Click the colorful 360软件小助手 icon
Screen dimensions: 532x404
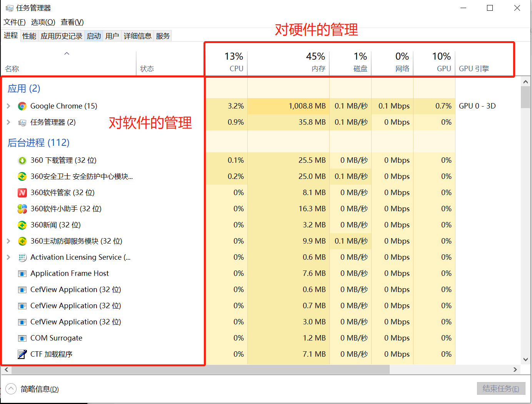click(22, 209)
